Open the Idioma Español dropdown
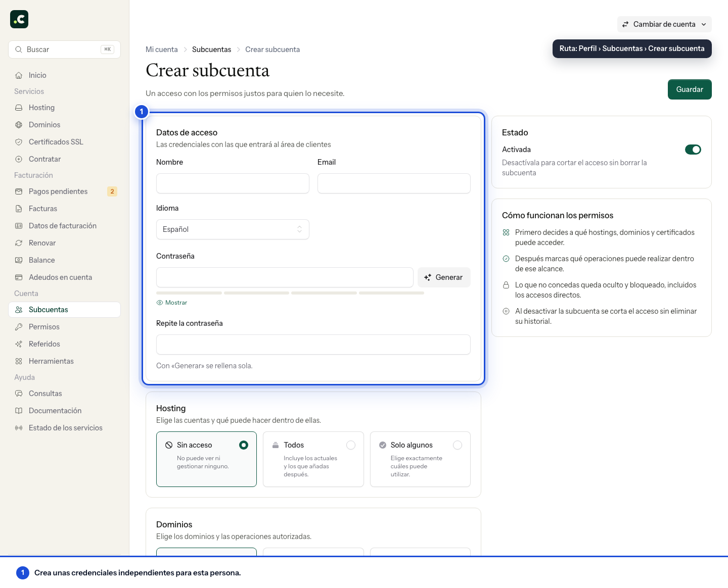 [x=233, y=229]
